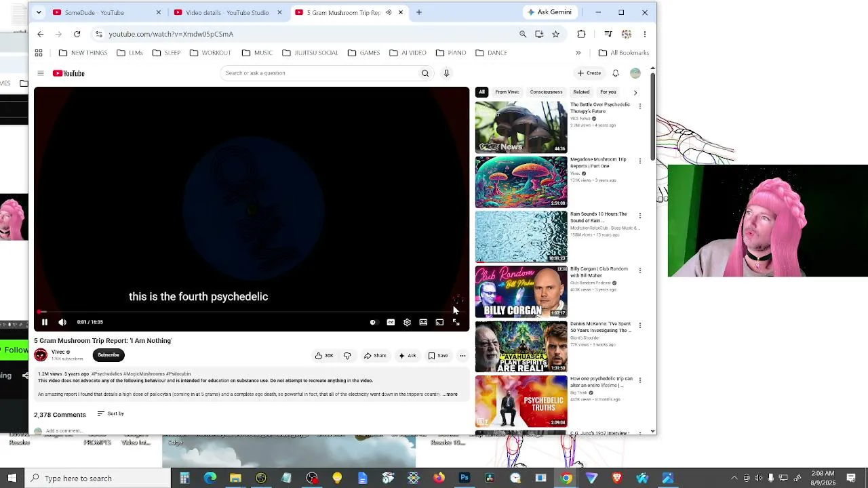The image size is (868, 488).
Task: Toggle the autoplay switch in the player
Action: [x=373, y=323]
